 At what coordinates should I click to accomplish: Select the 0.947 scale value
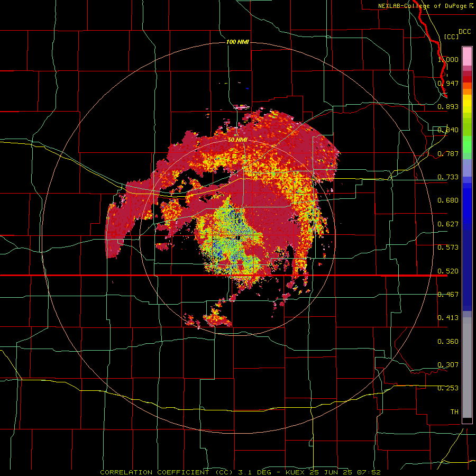tap(448, 83)
